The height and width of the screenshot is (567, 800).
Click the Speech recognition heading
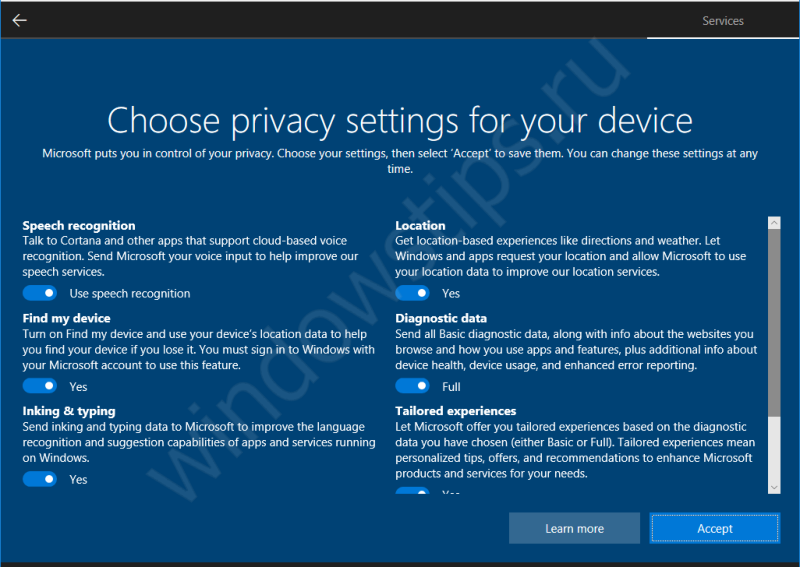pyautogui.click(x=79, y=226)
